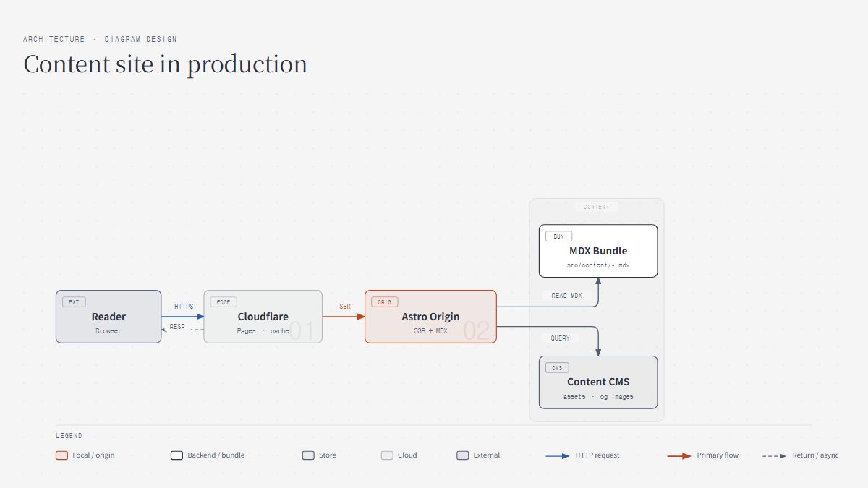Click the EXT tag on the Reader node
The image size is (868, 488).
tap(74, 302)
